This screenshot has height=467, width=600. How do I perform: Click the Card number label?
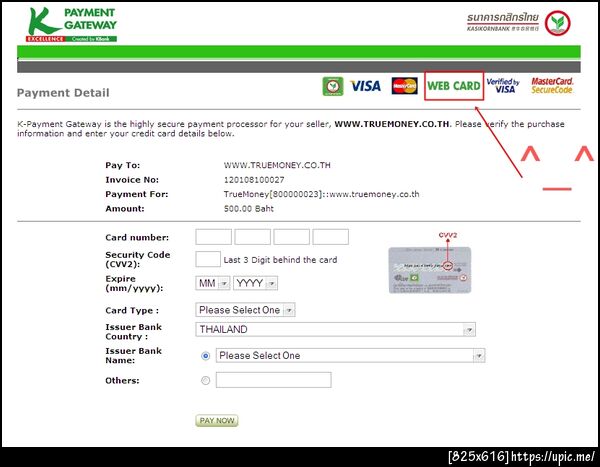coord(137,237)
